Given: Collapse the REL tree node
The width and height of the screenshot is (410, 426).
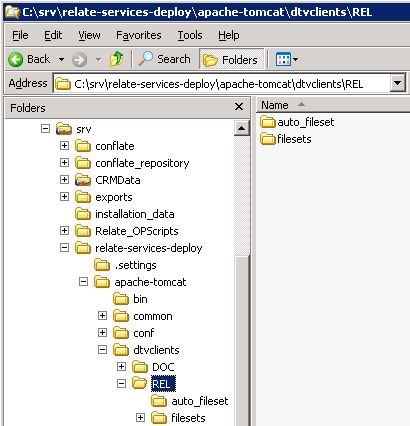Looking at the screenshot, I should [121, 383].
